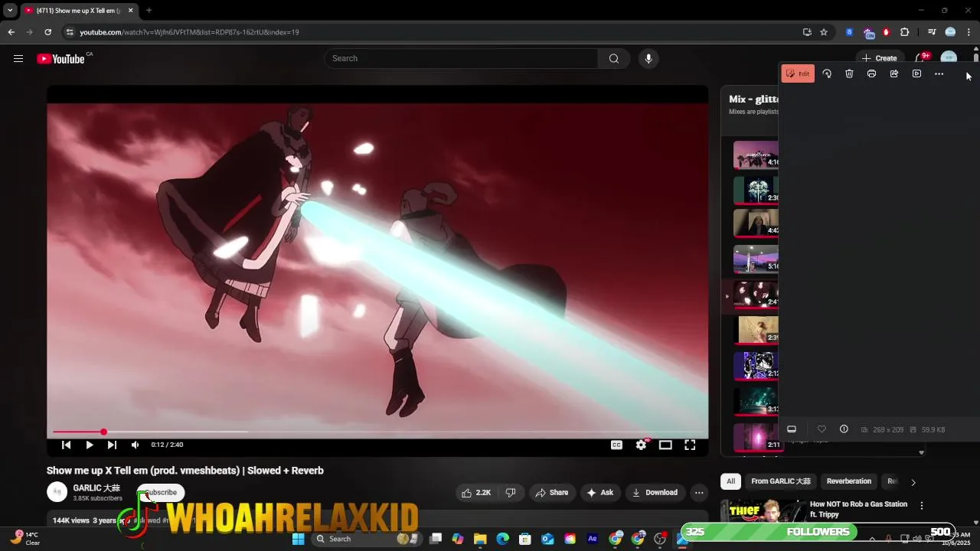Click the URL address bar
This screenshot has width=980, height=551.
tap(429, 32)
